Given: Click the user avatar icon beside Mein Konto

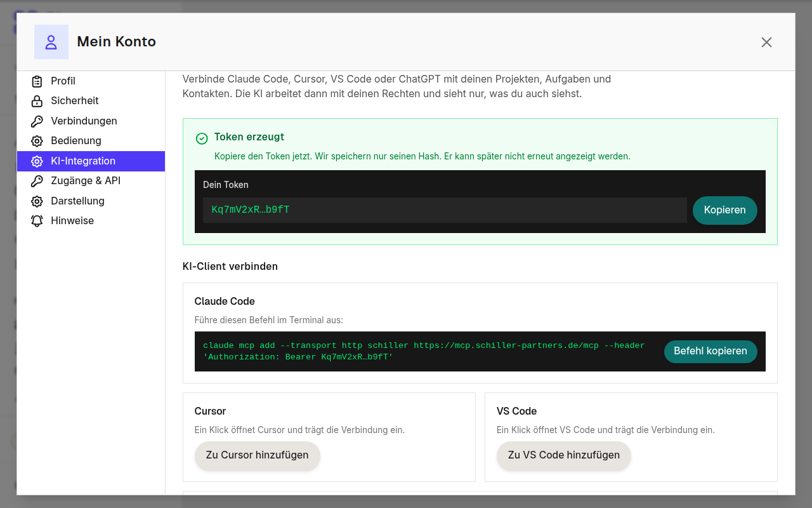Looking at the screenshot, I should pyautogui.click(x=51, y=42).
